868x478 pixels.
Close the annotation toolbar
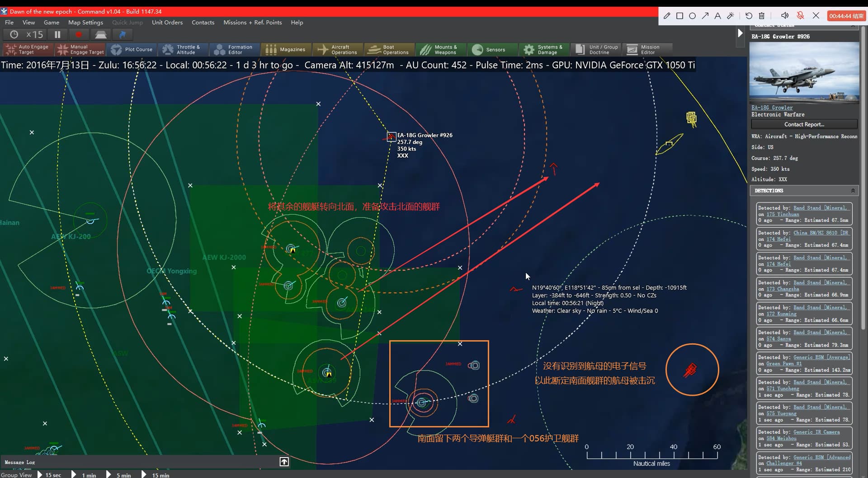[816, 16]
